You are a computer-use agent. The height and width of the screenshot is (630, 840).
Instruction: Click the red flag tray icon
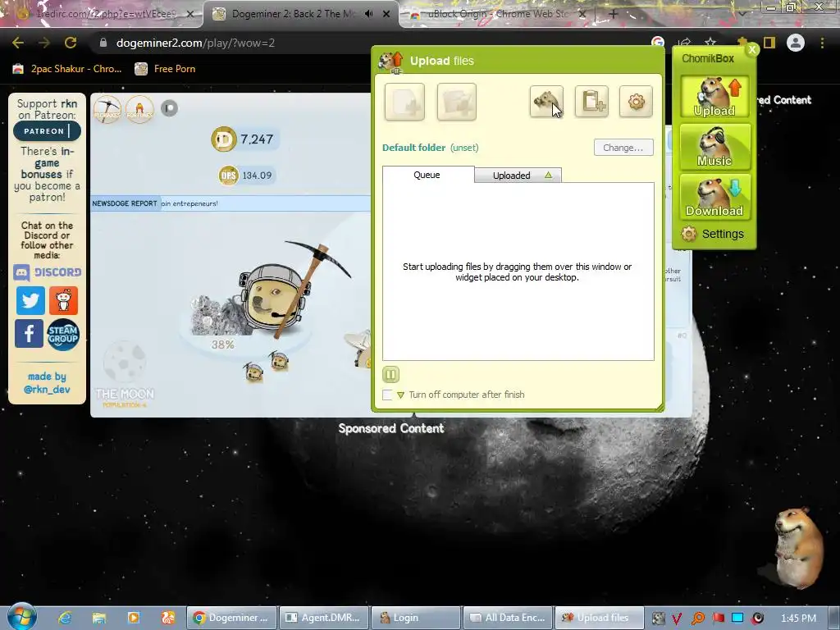click(x=718, y=619)
